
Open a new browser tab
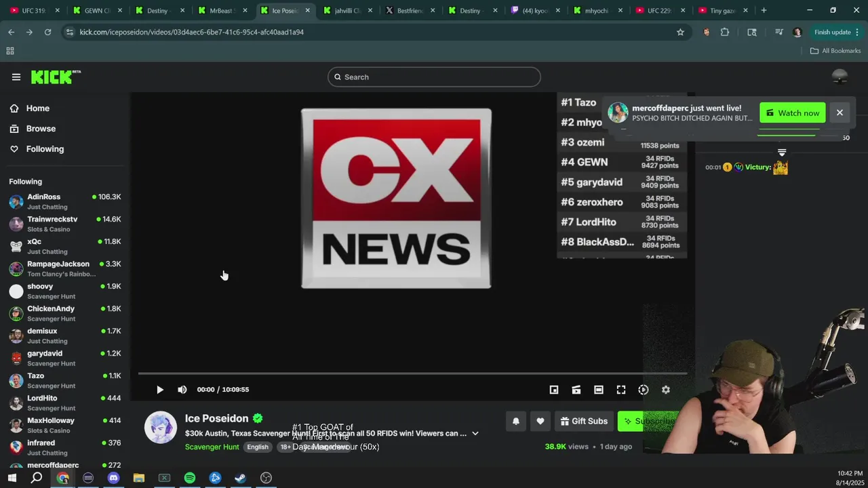764,11
